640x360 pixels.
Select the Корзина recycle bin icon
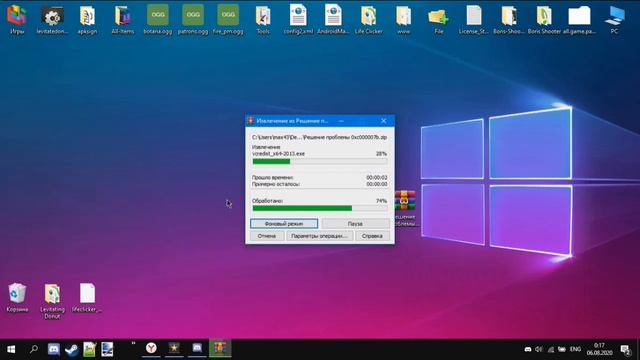(17, 298)
